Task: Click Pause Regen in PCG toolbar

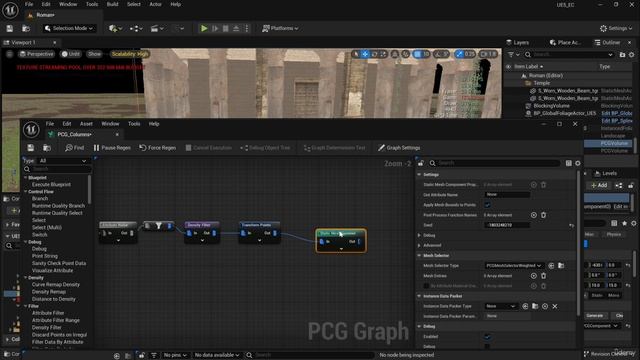Action: pyautogui.click(x=112, y=148)
